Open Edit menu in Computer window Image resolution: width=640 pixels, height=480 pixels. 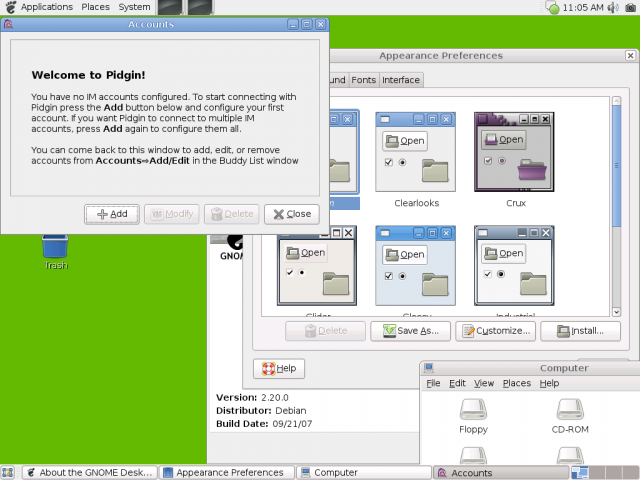[457, 383]
